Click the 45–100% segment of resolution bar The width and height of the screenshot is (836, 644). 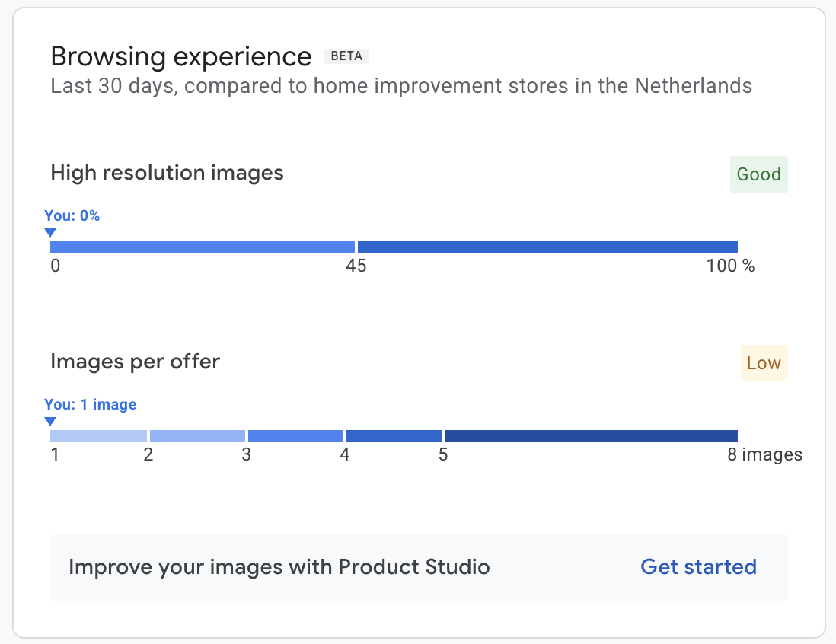(x=547, y=247)
